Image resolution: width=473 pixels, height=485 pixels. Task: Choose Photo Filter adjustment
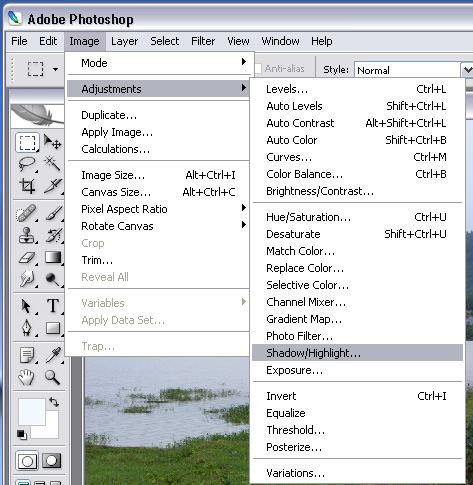click(357, 336)
